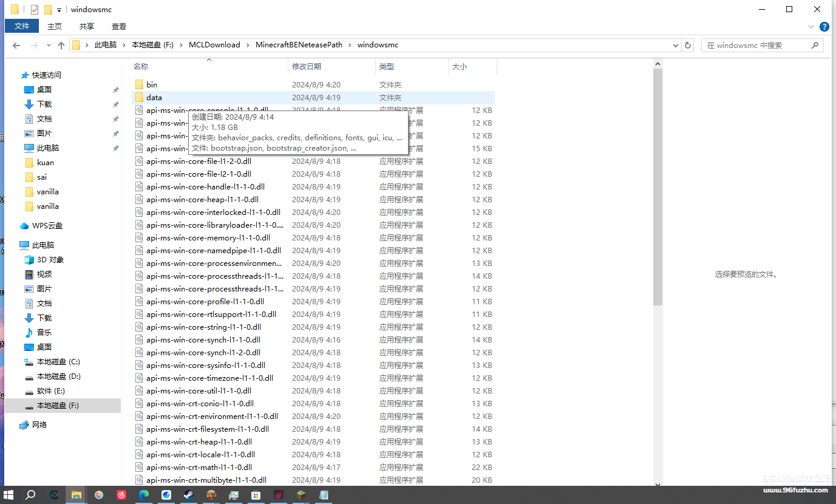Click MCLDownload in the breadcrumb path
The image size is (836, 504).
pyautogui.click(x=214, y=45)
